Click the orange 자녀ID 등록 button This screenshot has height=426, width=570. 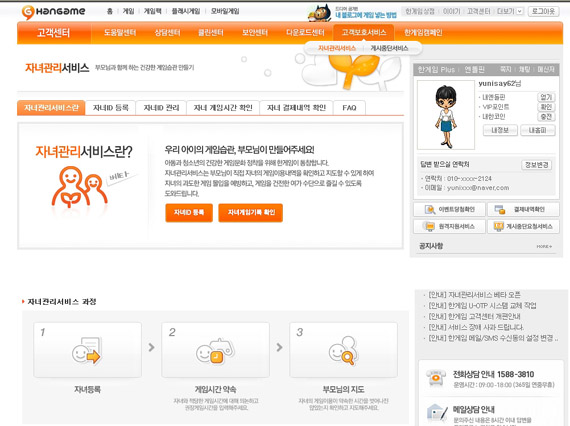189,212
